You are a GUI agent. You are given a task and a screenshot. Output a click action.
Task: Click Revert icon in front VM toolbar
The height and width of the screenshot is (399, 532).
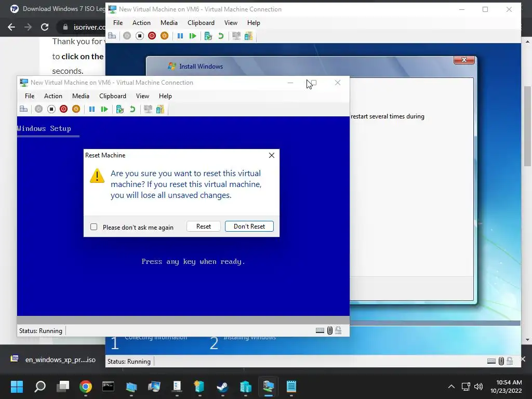coord(132,109)
